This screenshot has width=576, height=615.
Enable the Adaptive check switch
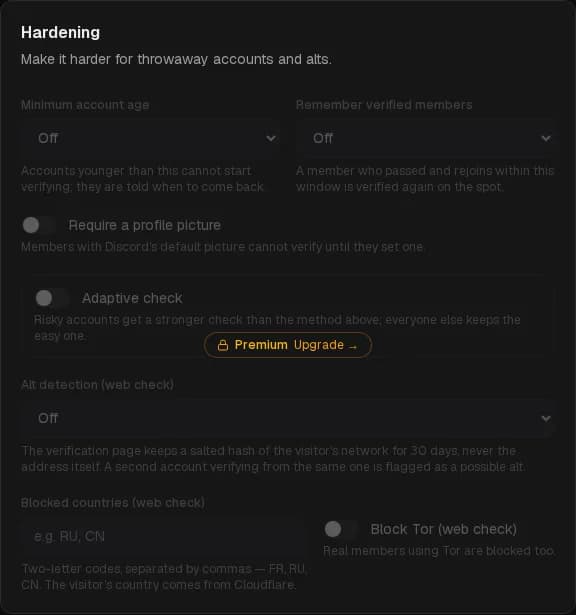(52, 298)
